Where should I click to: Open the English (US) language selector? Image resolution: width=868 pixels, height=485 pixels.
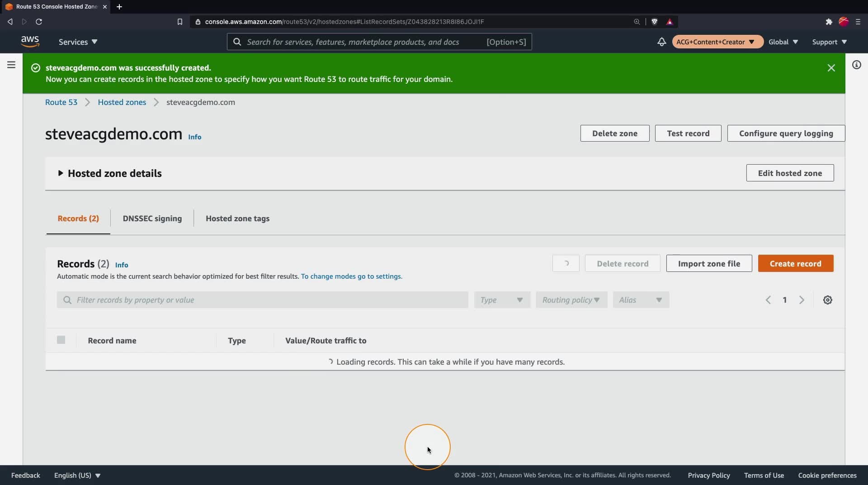(77, 475)
